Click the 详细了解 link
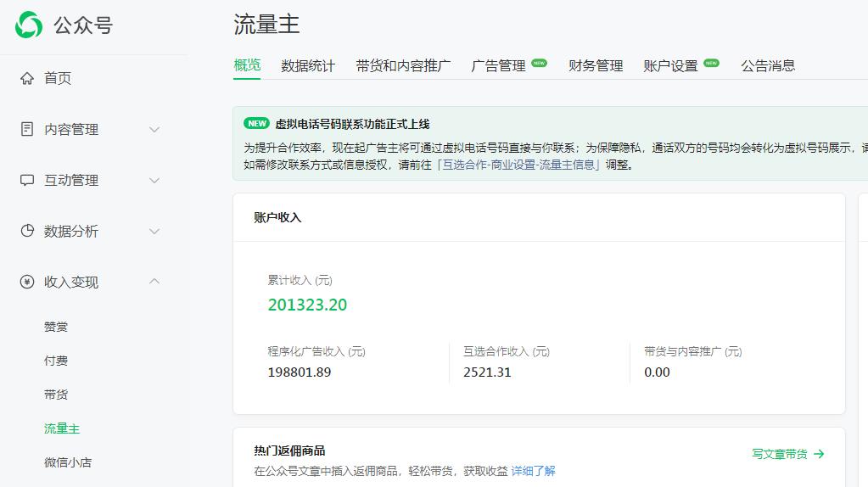 pyautogui.click(x=533, y=471)
